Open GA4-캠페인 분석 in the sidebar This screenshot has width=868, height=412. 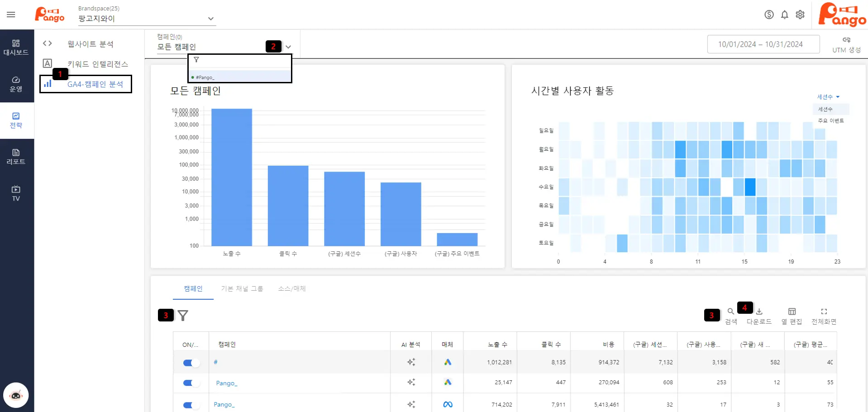(95, 84)
